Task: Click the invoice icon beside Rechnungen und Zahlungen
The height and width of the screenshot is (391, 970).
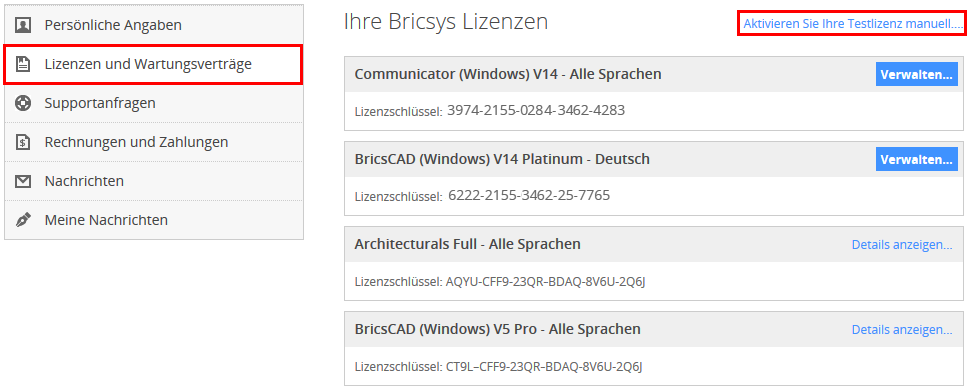Action: [x=24, y=142]
